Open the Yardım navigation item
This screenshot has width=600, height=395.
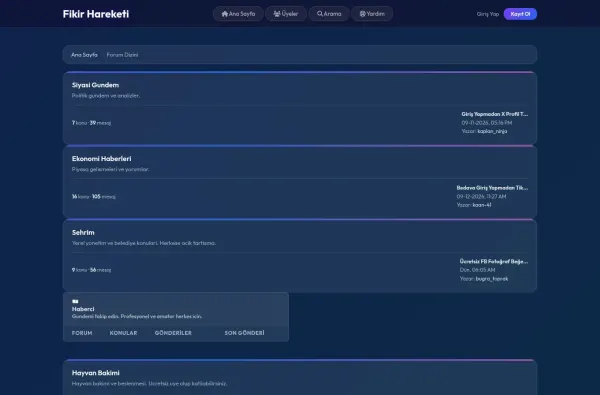click(x=372, y=14)
